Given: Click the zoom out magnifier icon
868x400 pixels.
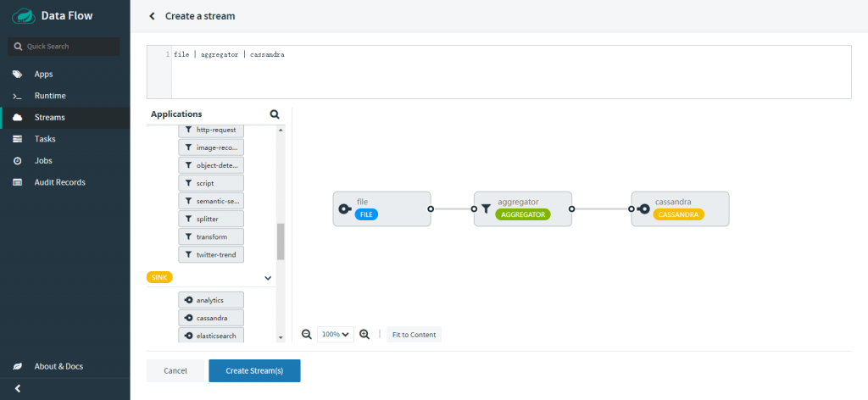Looking at the screenshot, I should coord(307,335).
